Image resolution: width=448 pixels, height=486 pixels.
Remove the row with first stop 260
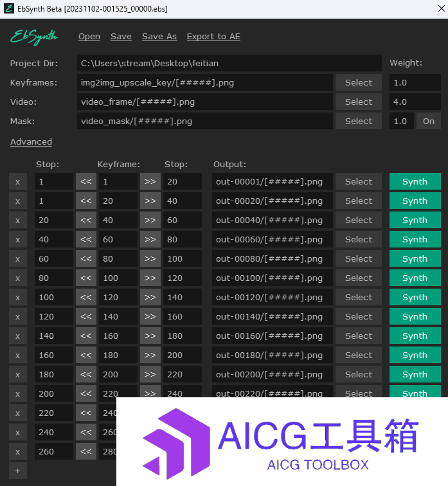17,451
